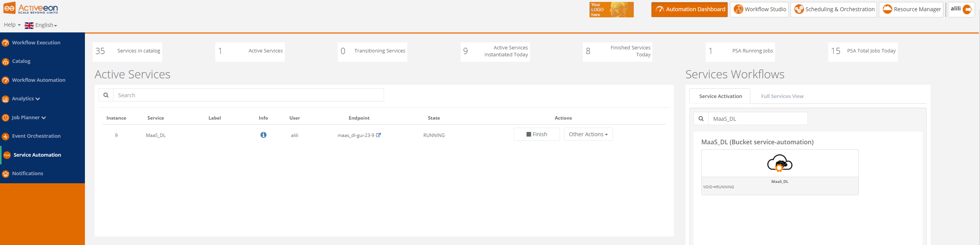
Task: Focus the Active Services search field
Action: pyautogui.click(x=248, y=95)
